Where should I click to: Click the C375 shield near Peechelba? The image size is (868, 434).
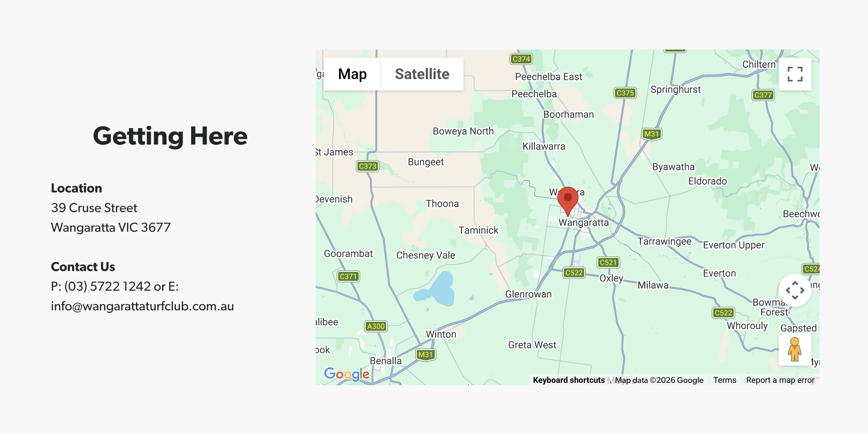click(x=626, y=93)
